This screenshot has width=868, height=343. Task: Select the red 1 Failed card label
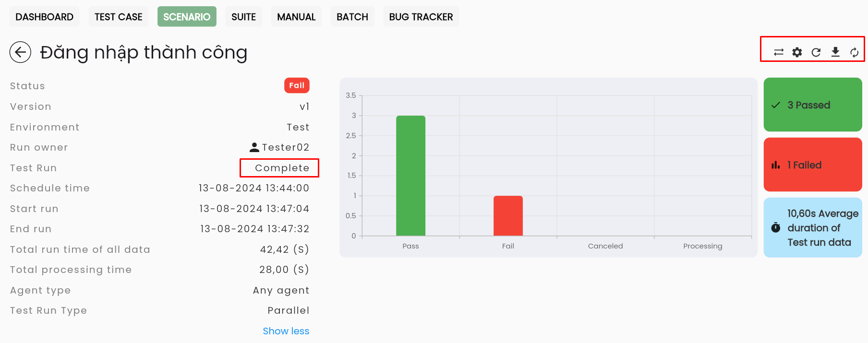(x=805, y=165)
